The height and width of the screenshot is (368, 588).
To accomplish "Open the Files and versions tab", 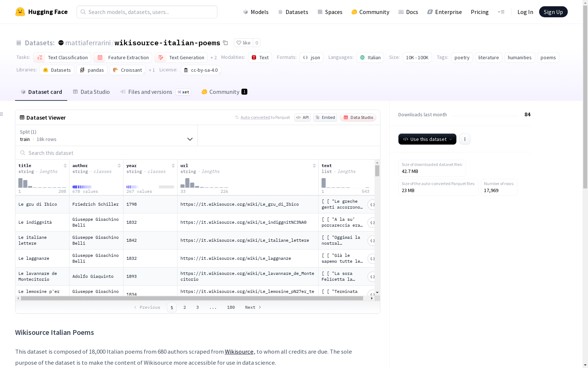I will point(155,92).
